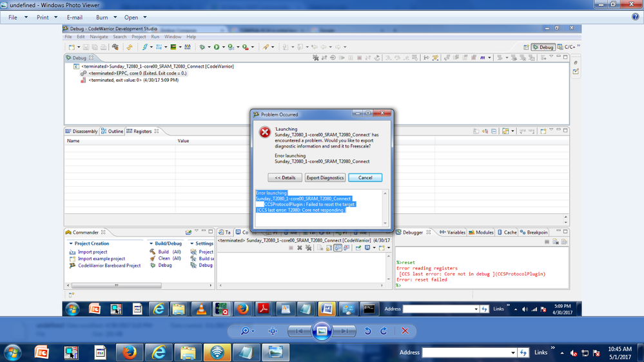Screen dimensions: 644x362
Task: Click the Word icon in pictured taskbar
Action: (327, 309)
